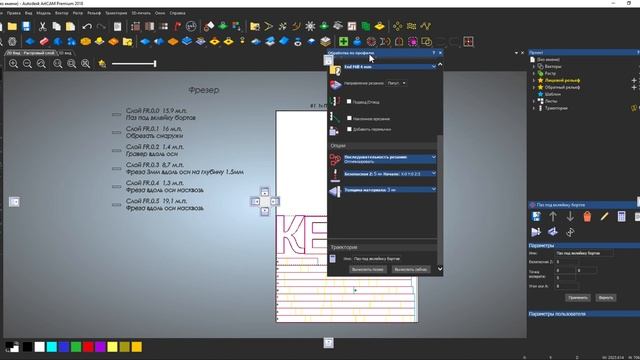Toggle the Подвод/Отвод checkbox
The width and height of the screenshot is (640, 360).
click(349, 101)
